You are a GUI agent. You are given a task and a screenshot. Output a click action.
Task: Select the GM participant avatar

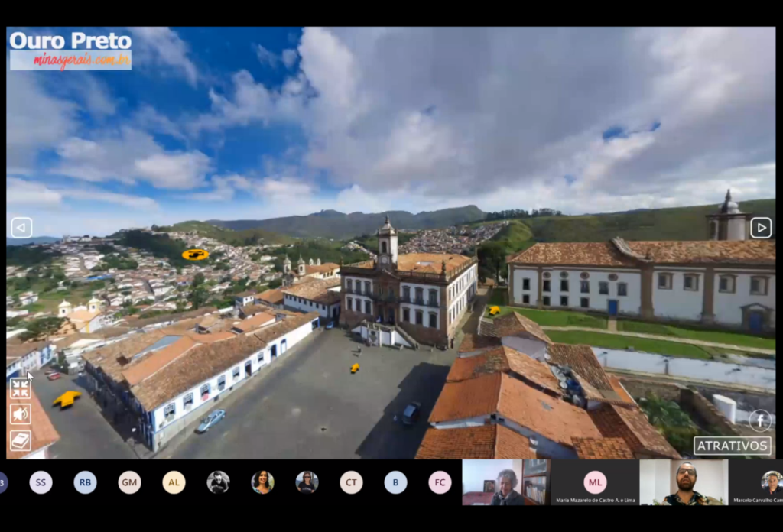(129, 482)
